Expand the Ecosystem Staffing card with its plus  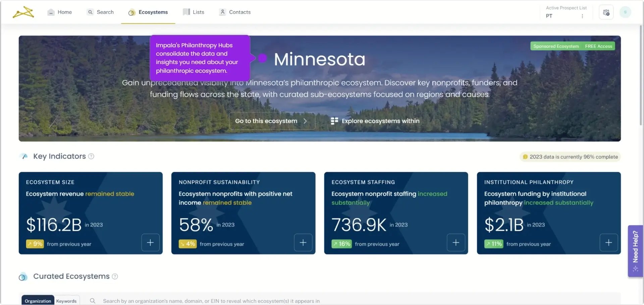pyautogui.click(x=456, y=242)
